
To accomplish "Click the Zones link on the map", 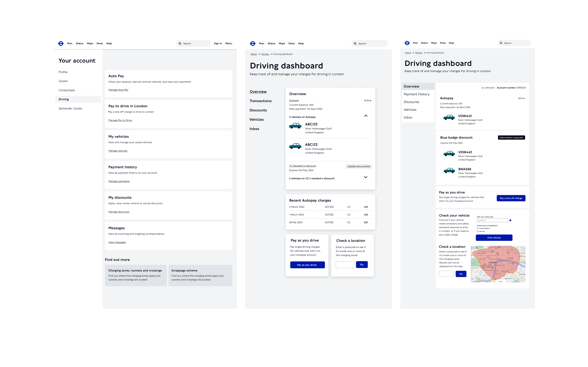I will tap(500, 281).
